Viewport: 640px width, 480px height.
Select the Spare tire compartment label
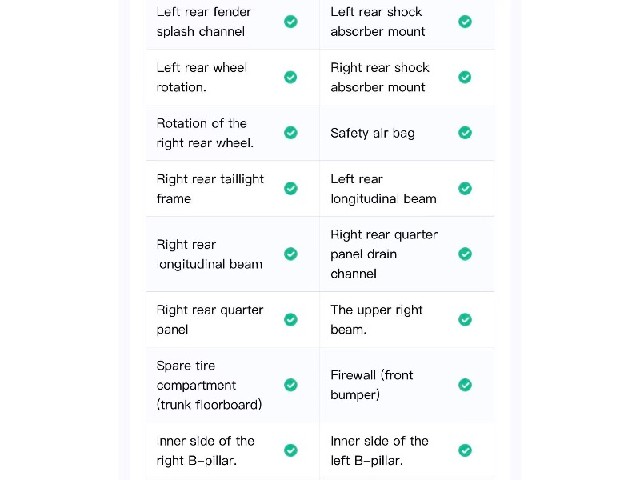click(x=209, y=385)
